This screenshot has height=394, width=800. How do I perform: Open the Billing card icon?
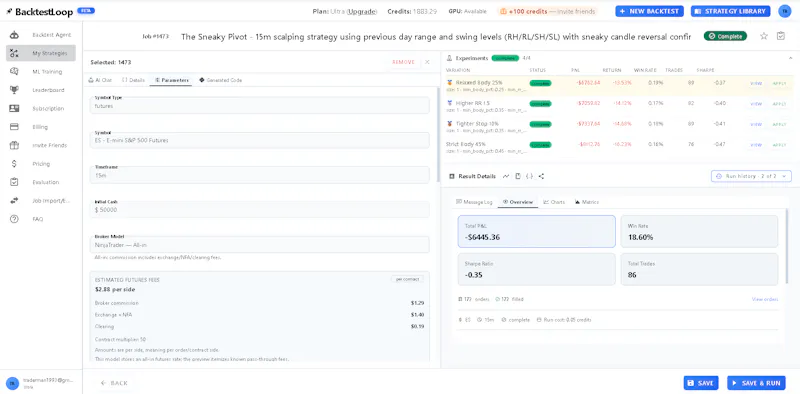(14, 127)
